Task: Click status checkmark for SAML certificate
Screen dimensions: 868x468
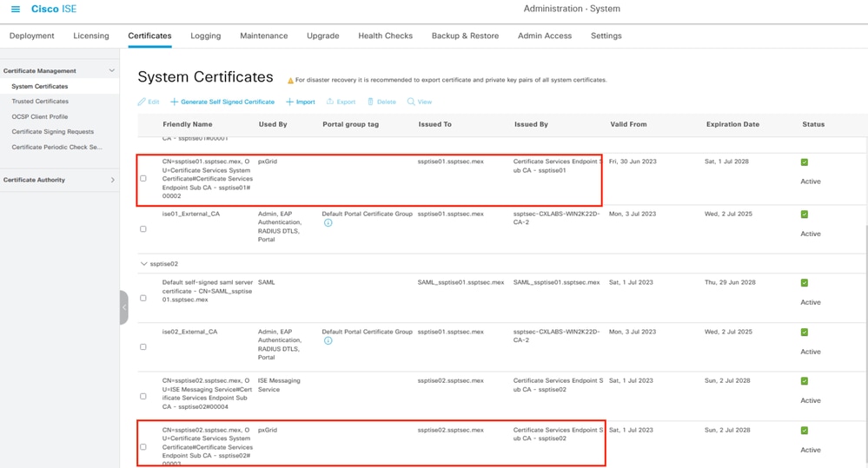Action: [x=805, y=283]
